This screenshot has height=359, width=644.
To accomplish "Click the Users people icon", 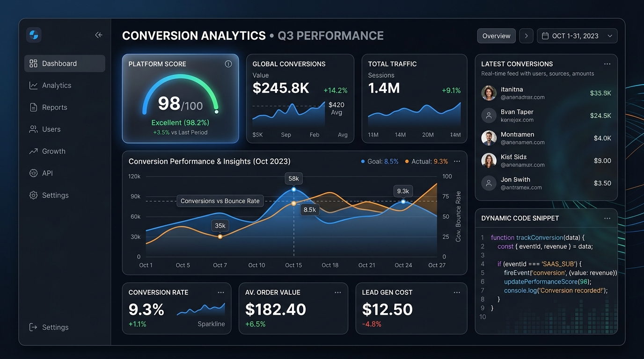I will (33, 129).
